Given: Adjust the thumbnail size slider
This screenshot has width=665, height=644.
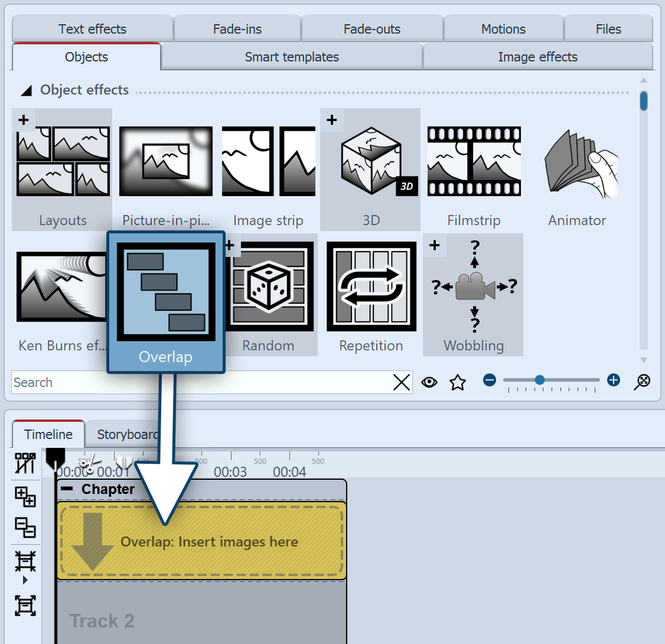Looking at the screenshot, I should coord(540,380).
